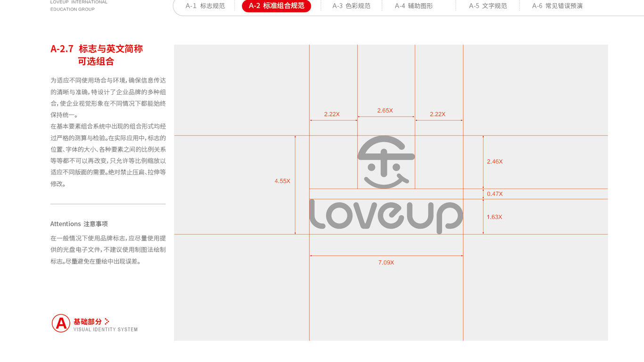The width and height of the screenshot is (644, 362).
Task: Click the EDUCATION GROUP header text
Action: [73, 9]
